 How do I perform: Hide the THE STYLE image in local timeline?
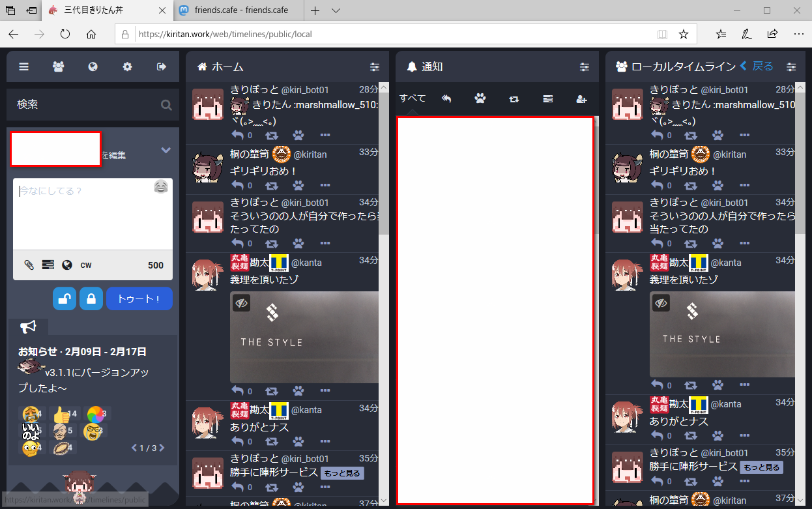point(661,302)
